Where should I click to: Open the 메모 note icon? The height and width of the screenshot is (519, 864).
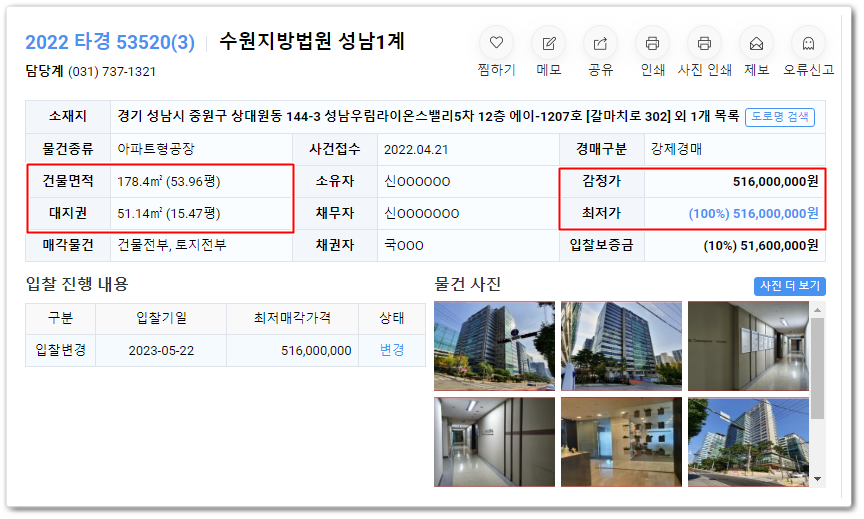(549, 43)
